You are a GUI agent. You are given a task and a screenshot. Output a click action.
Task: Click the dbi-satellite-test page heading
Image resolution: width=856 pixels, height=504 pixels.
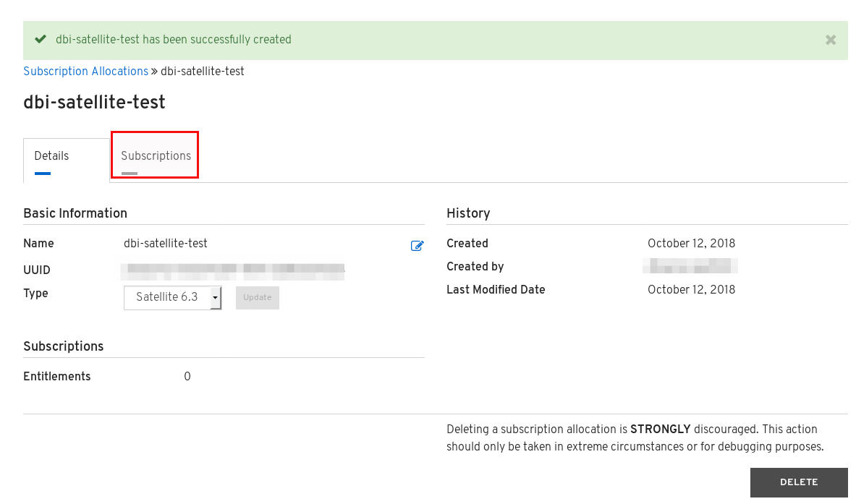point(95,102)
